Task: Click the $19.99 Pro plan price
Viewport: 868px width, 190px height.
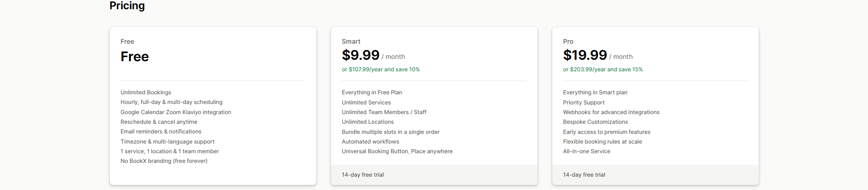Action: [x=585, y=55]
